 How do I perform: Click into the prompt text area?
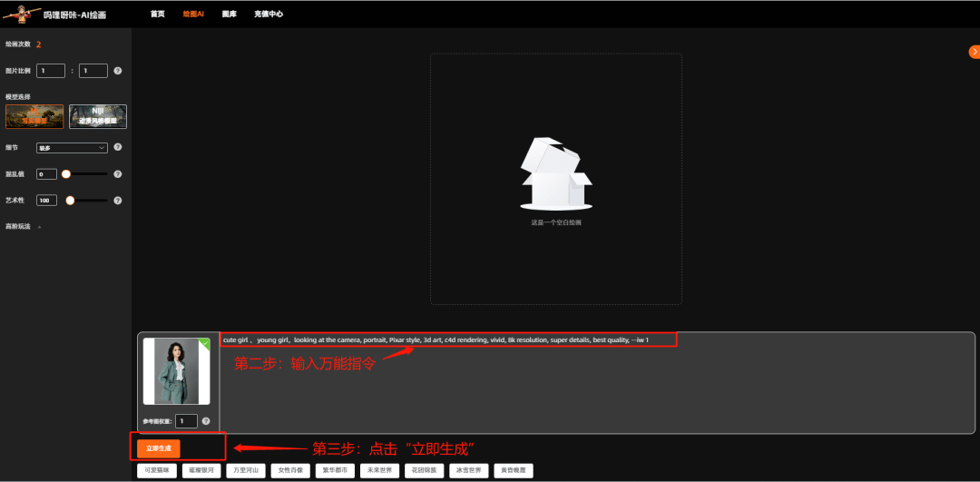pos(597,382)
